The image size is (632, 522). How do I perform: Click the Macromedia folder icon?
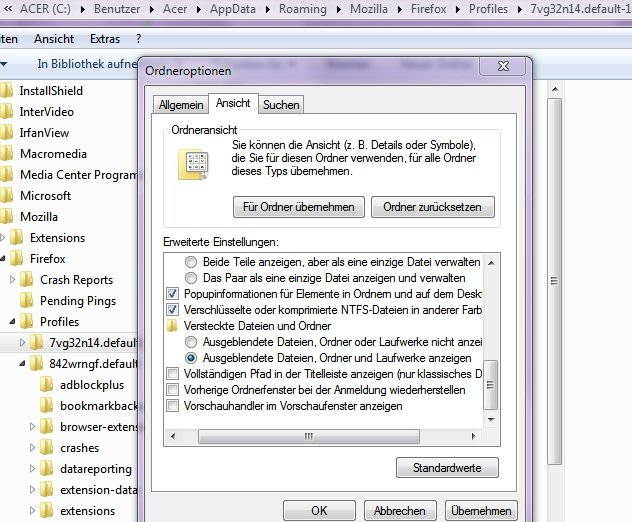6,154
